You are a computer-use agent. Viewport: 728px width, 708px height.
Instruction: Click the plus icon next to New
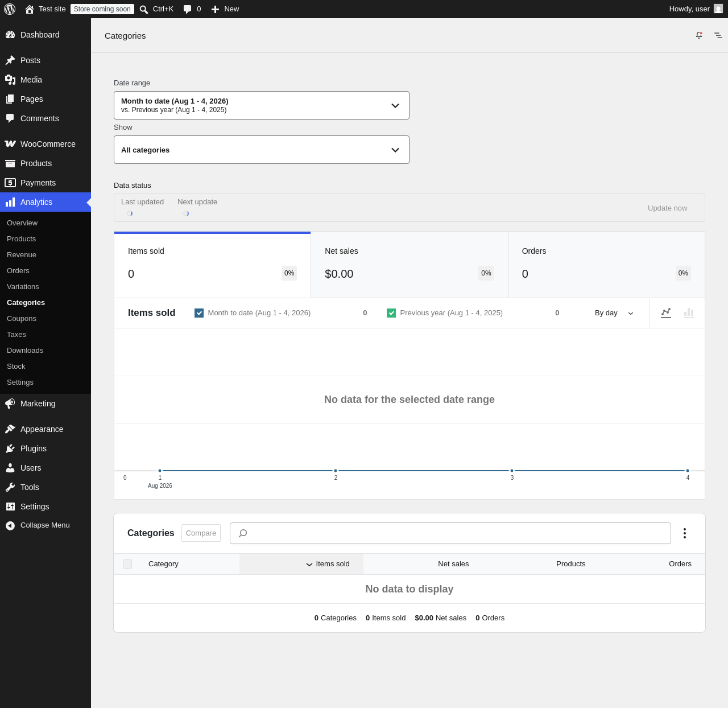point(215,9)
